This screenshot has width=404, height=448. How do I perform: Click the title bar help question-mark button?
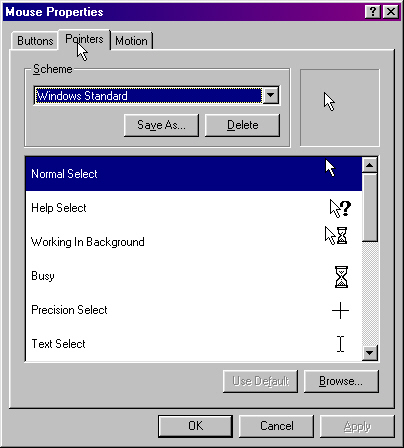point(373,12)
